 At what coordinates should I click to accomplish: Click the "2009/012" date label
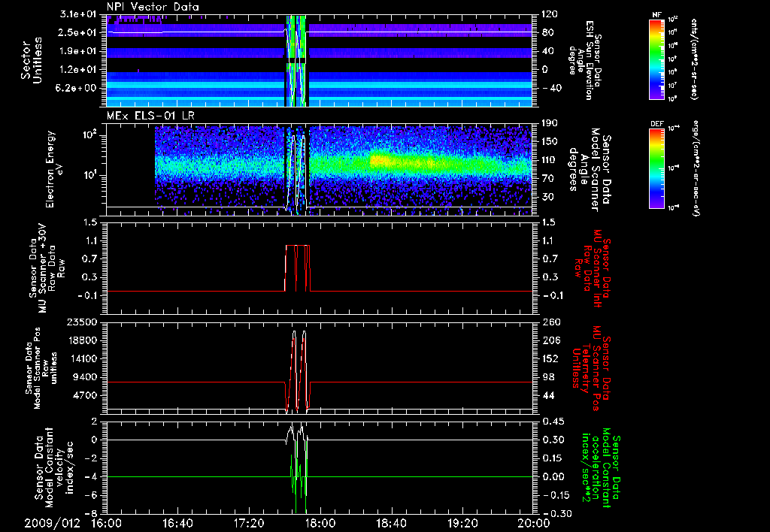(x=53, y=523)
